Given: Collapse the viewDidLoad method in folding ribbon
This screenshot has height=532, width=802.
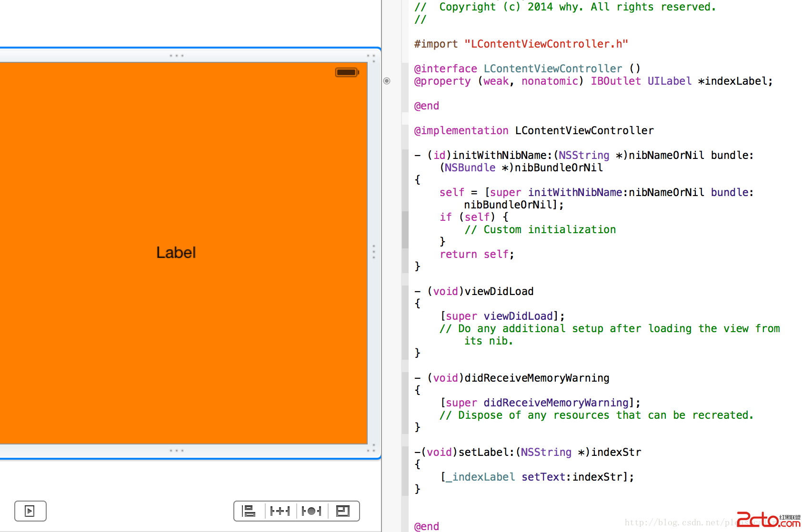Looking at the screenshot, I should point(405,322).
